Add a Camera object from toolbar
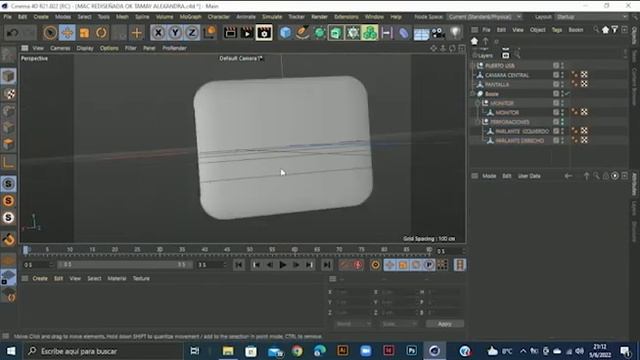This screenshot has width=640, height=360. (438, 33)
